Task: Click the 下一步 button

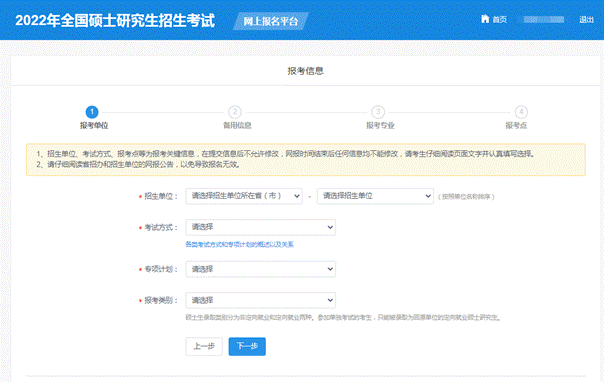Action: pyautogui.click(x=247, y=346)
